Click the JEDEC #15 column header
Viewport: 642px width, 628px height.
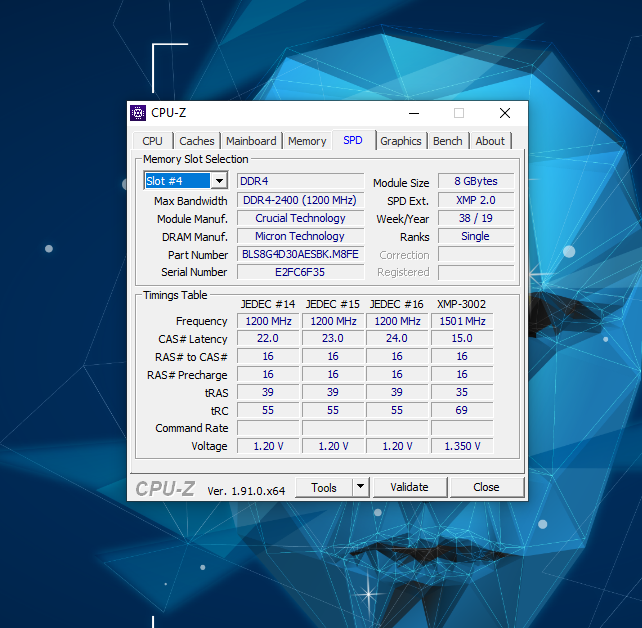[332, 304]
